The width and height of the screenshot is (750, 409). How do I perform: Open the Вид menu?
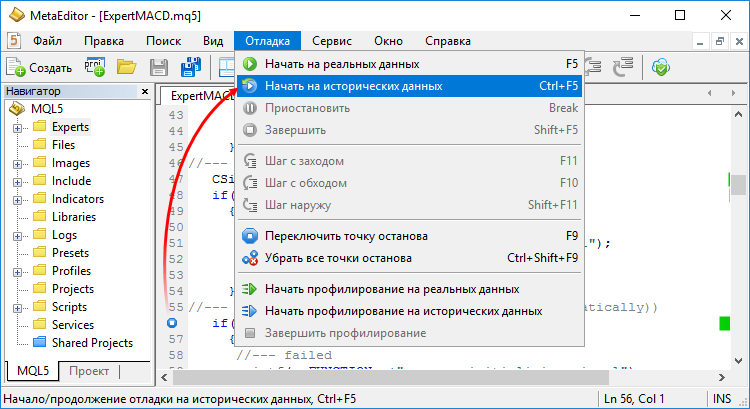(x=213, y=41)
